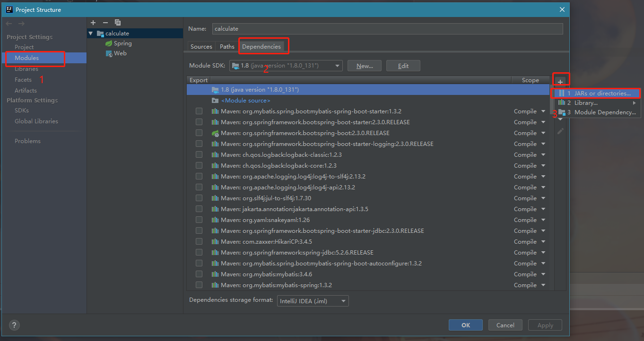Click the JARs or directories menu icon
This screenshot has height=341, width=644.
(562, 94)
